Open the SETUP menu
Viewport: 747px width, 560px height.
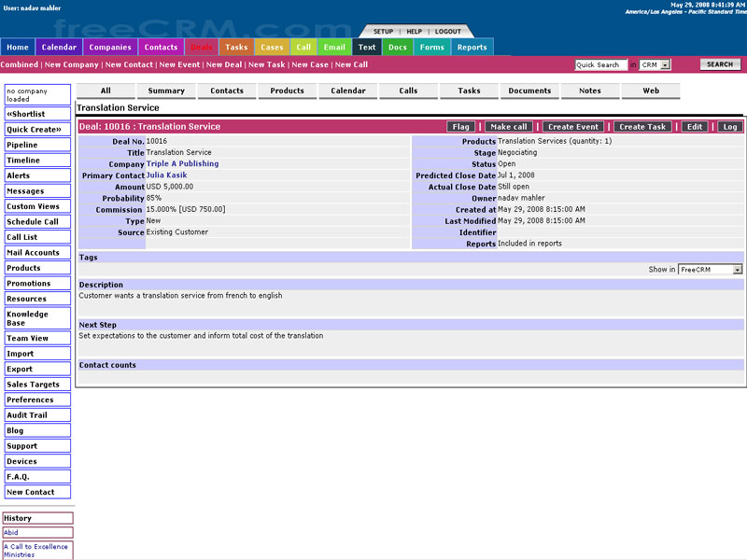click(383, 32)
